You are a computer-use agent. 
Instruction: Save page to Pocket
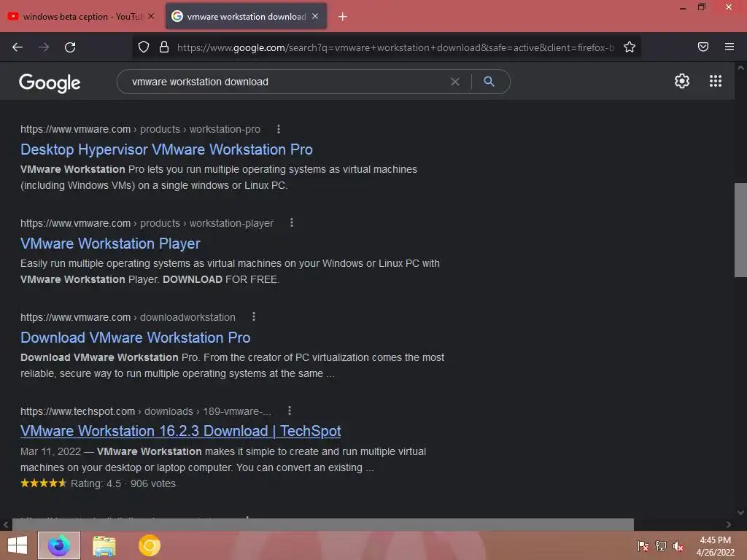tap(703, 47)
